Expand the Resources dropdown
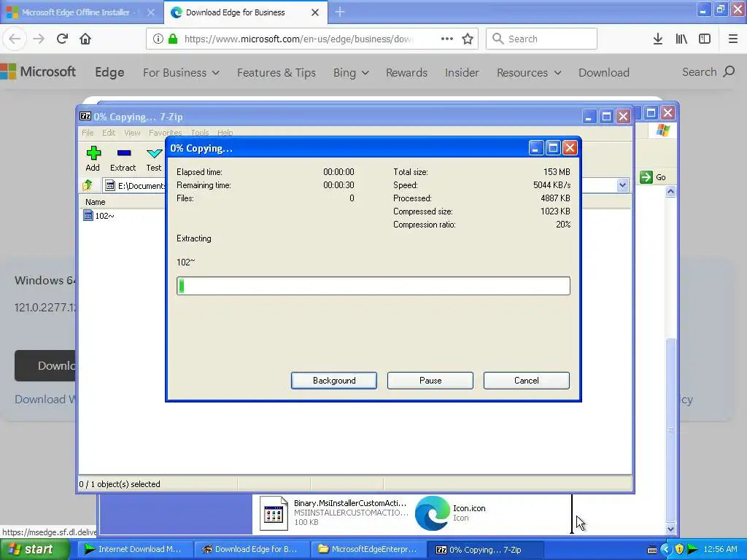 (529, 73)
